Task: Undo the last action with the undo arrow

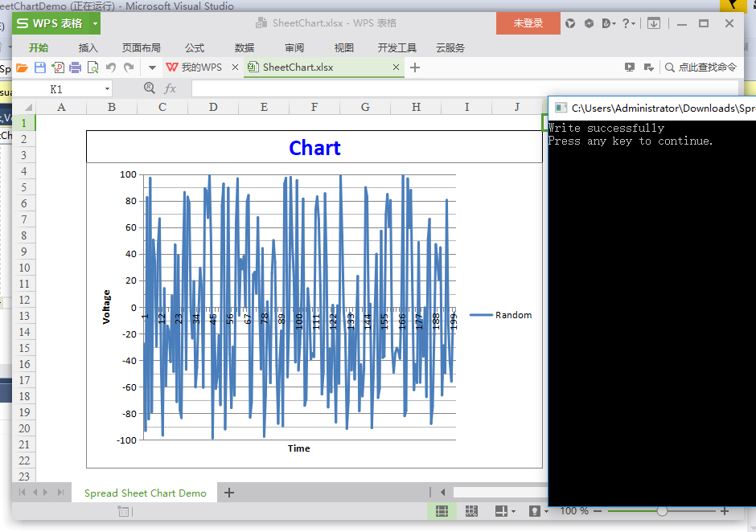Action: pos(111,68)
